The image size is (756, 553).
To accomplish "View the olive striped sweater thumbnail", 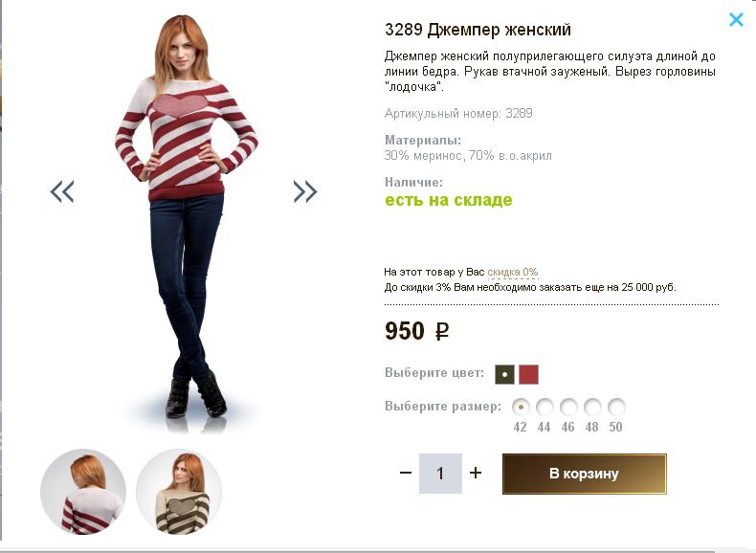I will [179, 492].
